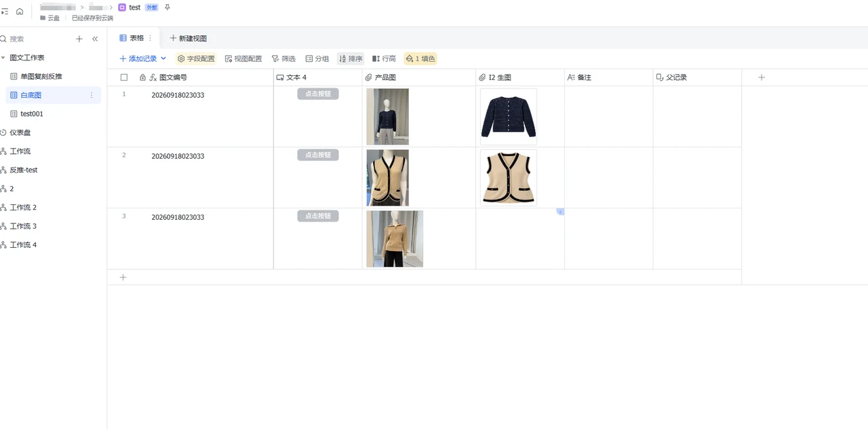
Task: Click the I2 生图 column header
Action: (520, 77)
